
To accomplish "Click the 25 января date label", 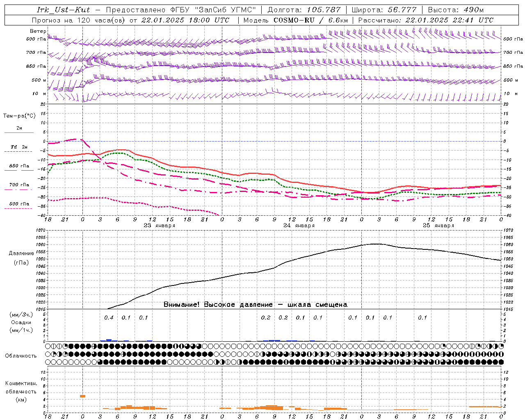I will click(x=438, y=226).
